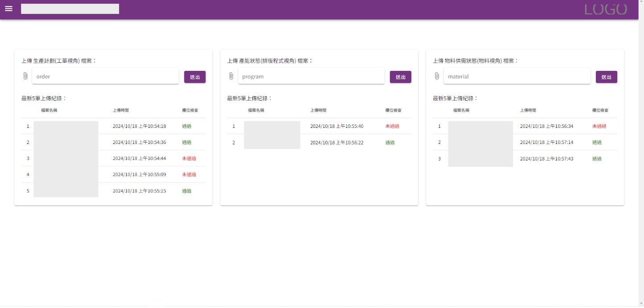
Task: Click the LOGO in the header
Action: [605, 9]
